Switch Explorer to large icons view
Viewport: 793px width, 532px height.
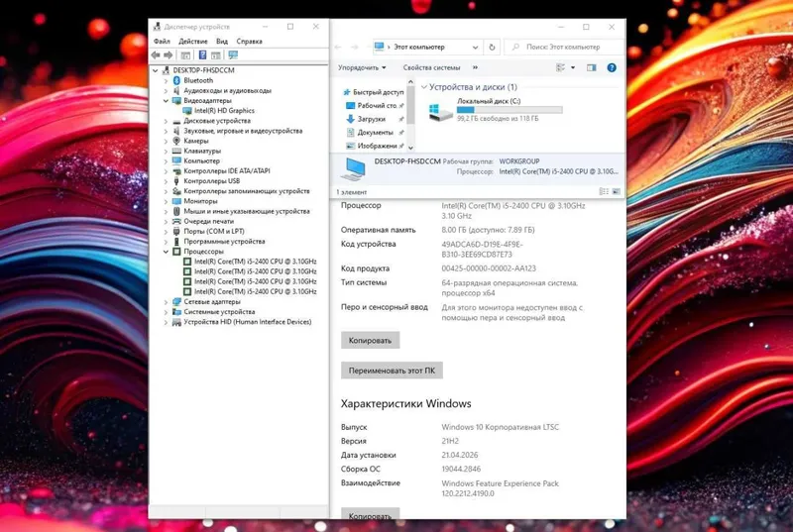point(616,191)
